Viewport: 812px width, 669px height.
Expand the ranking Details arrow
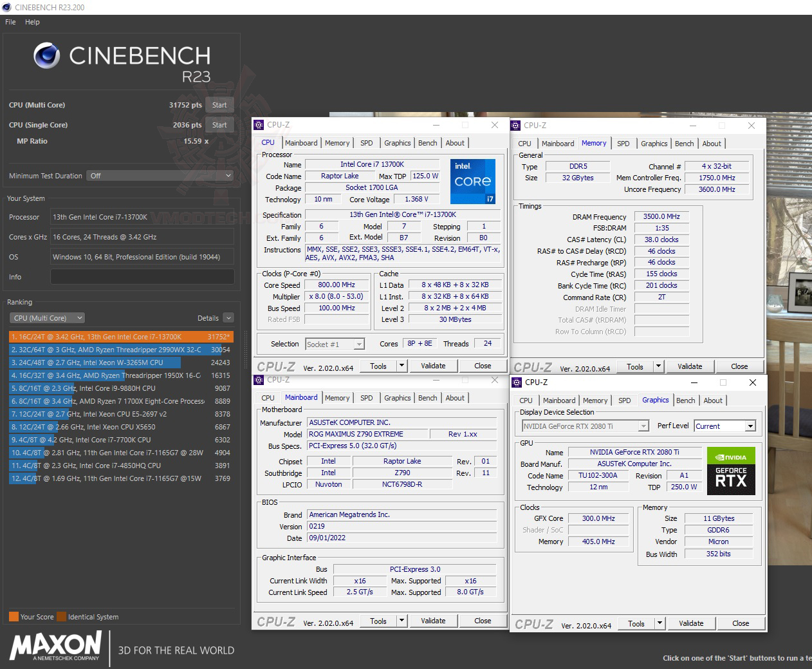point(228,318)
